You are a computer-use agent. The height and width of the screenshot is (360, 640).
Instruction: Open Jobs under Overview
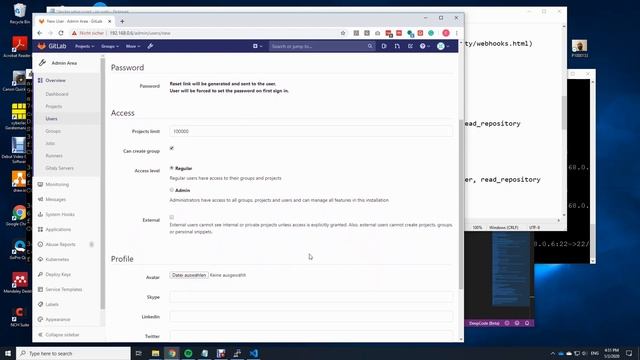(50, 143)
